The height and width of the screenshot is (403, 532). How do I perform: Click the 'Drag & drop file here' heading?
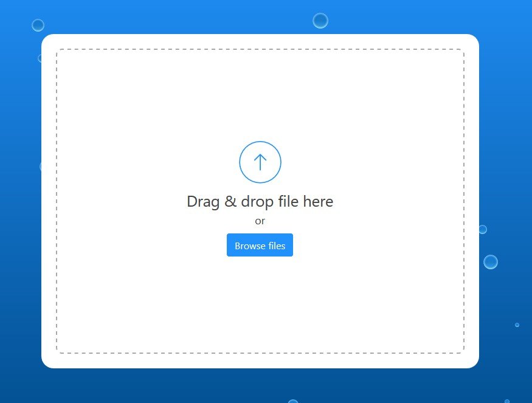(x=260, y=202)
